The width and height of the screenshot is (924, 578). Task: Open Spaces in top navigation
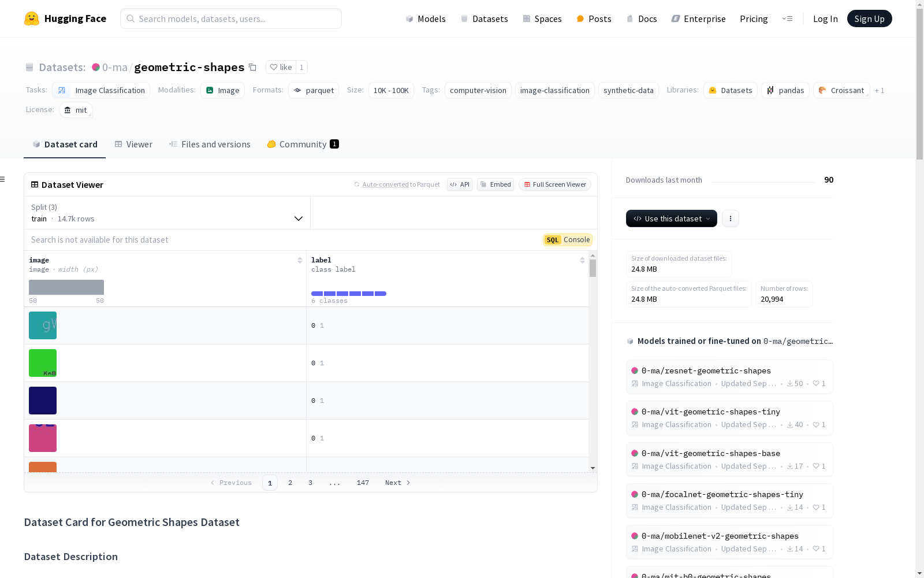pos(542,18)
